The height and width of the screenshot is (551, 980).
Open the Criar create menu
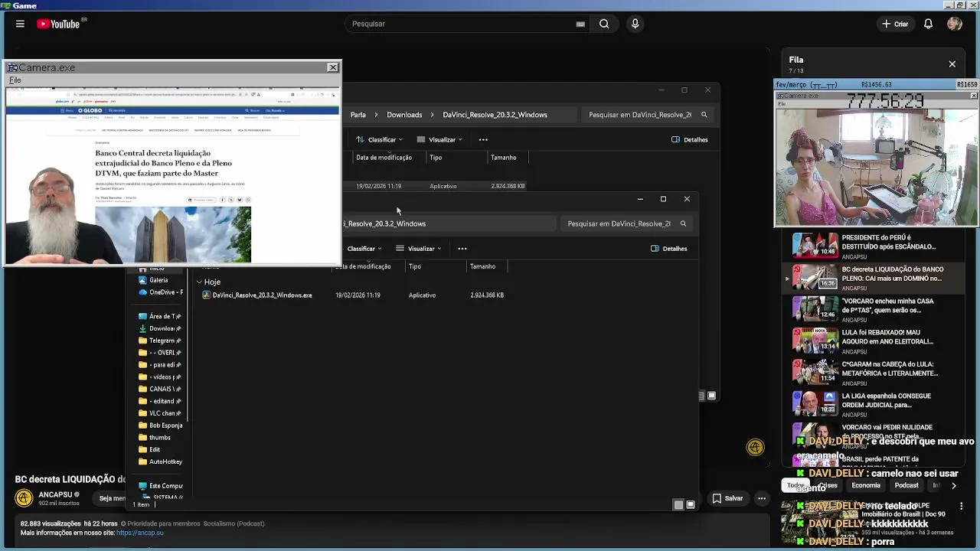tap(894, 24)
